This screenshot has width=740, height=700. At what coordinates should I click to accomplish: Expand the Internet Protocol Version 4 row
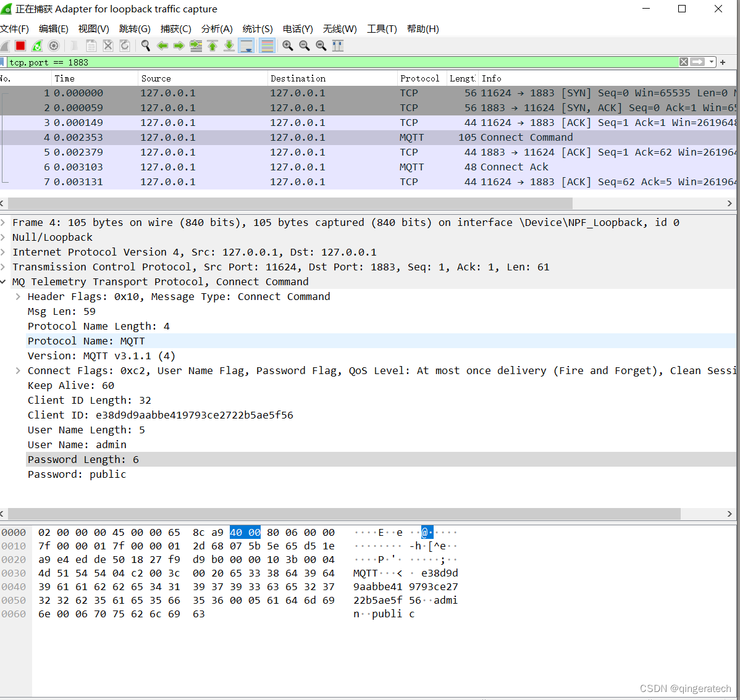(x=5, y=252)
